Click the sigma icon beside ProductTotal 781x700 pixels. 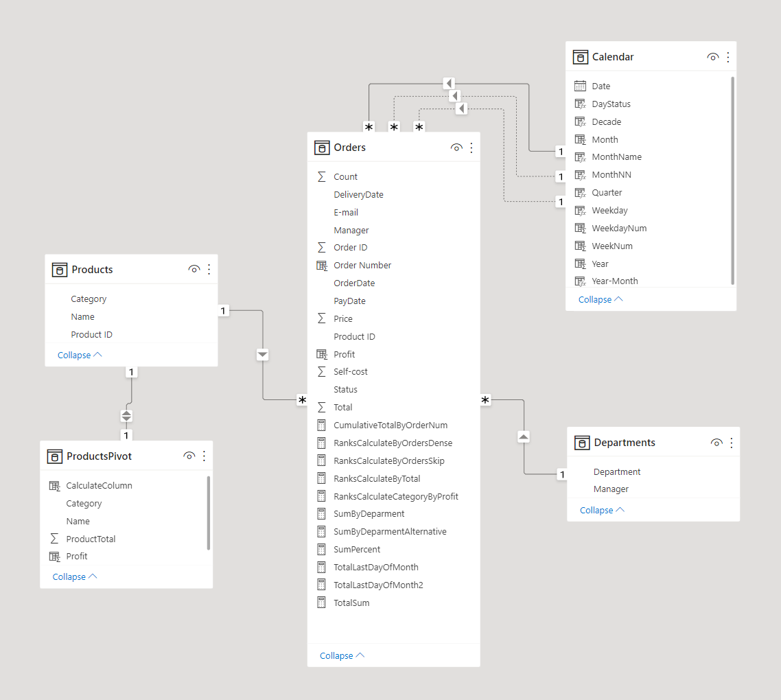(54, 539)
